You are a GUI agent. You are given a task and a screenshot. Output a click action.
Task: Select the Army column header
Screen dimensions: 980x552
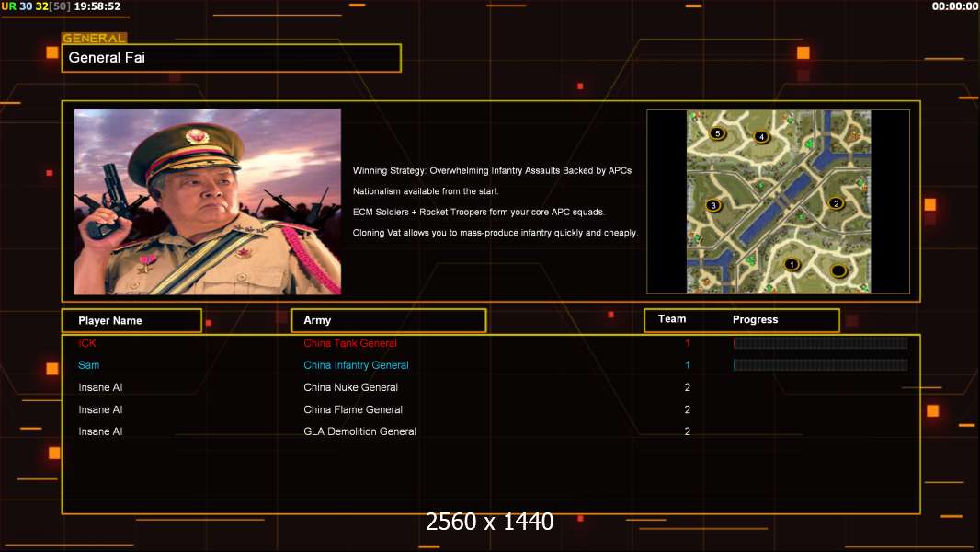pyautogui.click(x=388, y=320)
